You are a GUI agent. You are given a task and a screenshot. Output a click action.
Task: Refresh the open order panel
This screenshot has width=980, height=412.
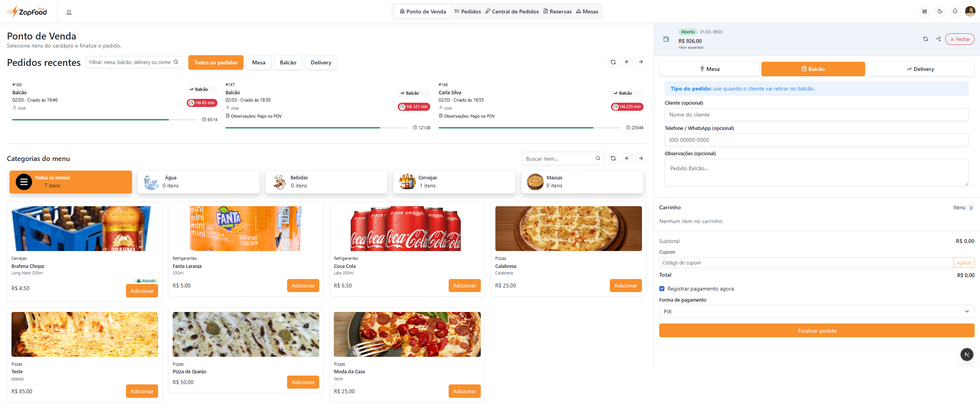click(x=925, y=39)
